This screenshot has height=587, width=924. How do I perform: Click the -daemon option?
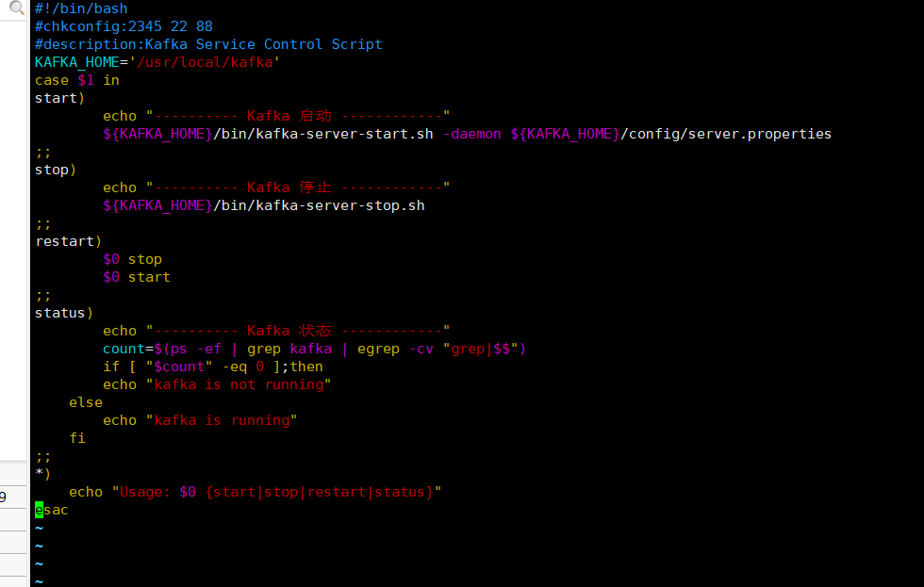(472, 134)
